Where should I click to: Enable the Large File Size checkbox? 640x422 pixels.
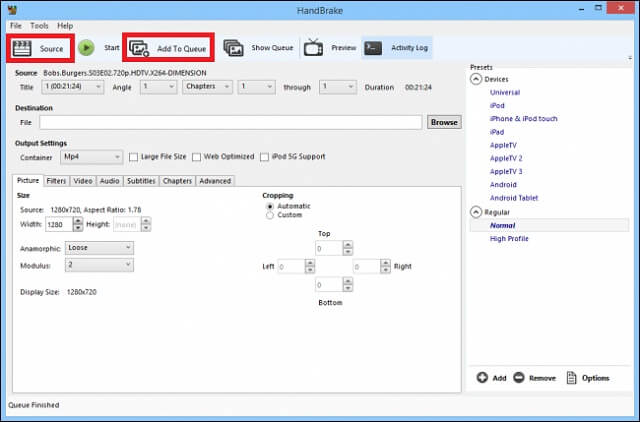[x=133, y=157]
